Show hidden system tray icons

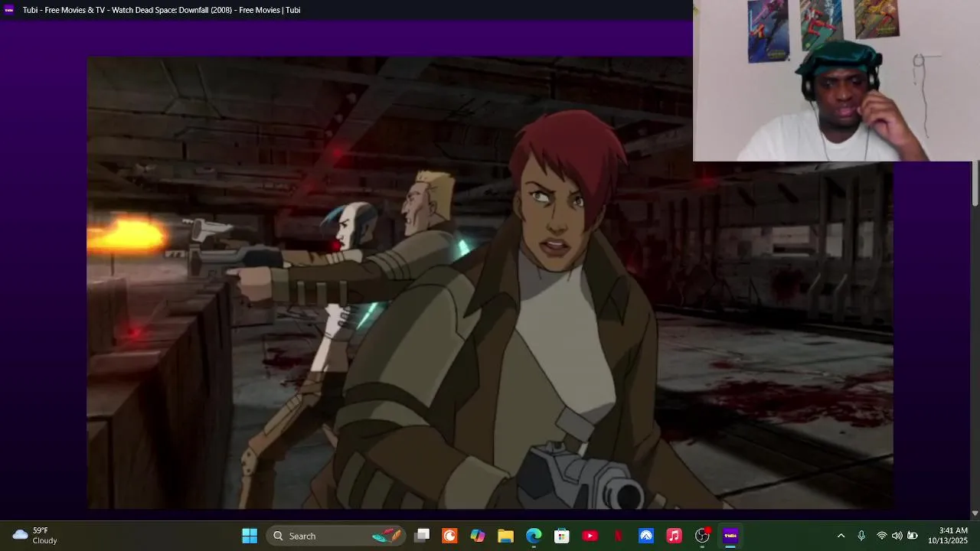(x=841, y=536)
